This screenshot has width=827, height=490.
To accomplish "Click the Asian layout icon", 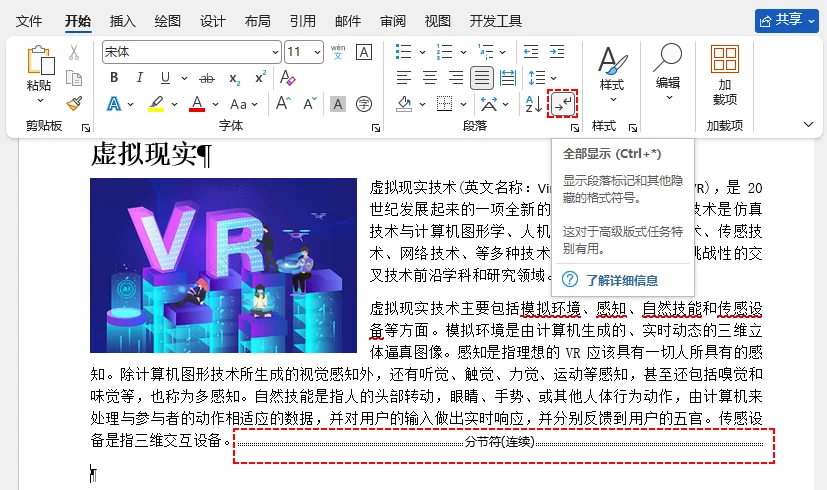I will [x=488, y=104].
